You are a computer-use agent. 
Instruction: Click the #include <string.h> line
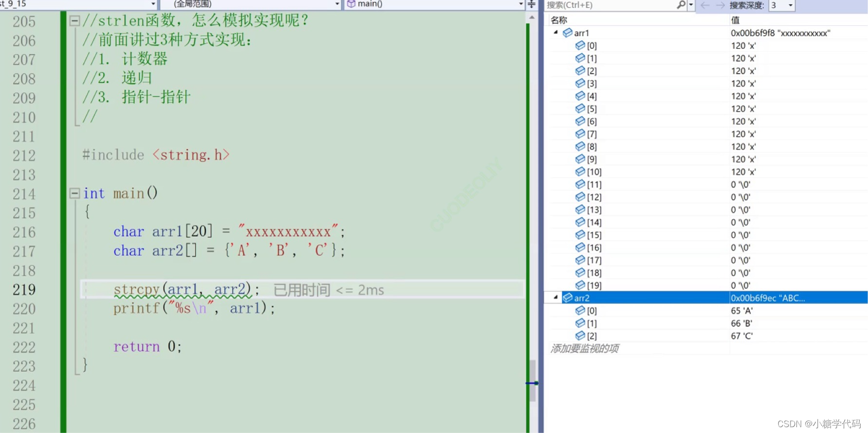[156, 155]
